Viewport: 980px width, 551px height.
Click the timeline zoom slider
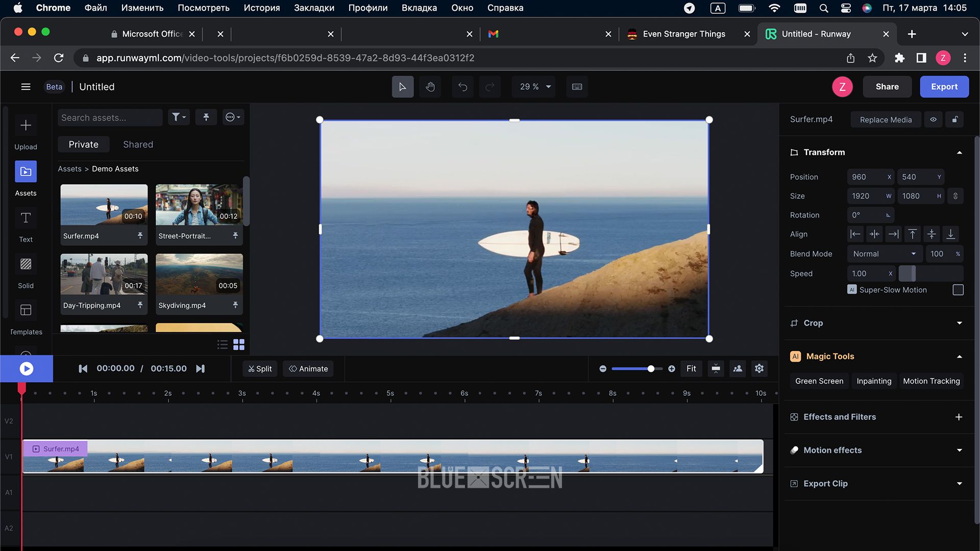coord(636,369)
